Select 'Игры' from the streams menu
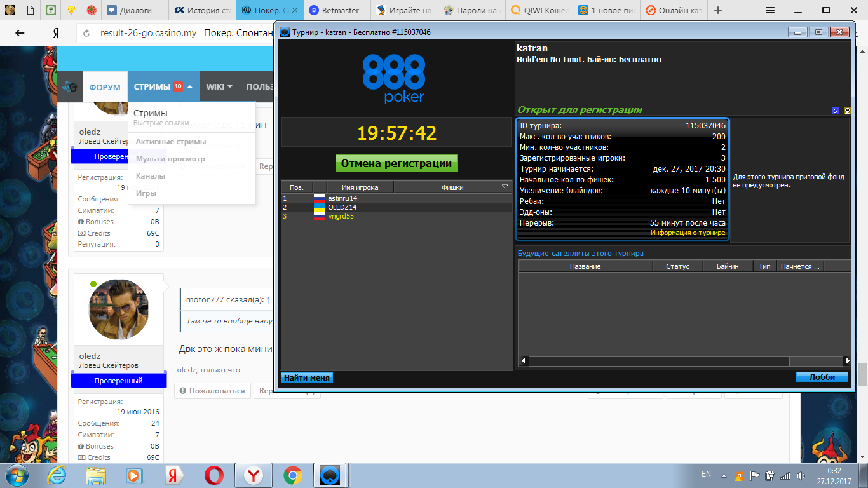Screen dimensions: 868x488 146,193
